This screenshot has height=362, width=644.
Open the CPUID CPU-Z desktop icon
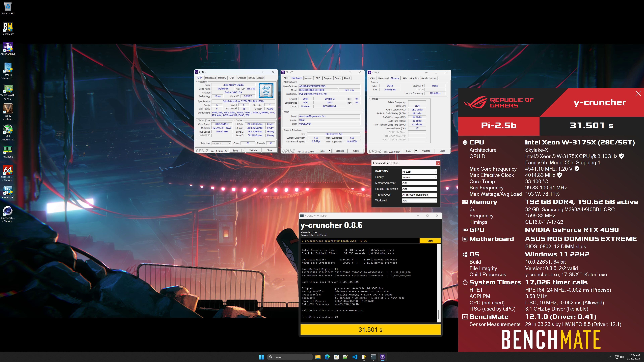tap(8, 49)
